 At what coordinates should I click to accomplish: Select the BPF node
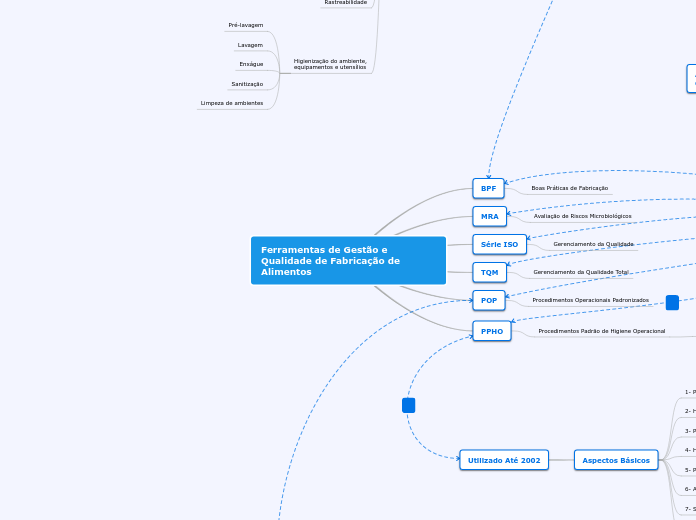click(x=488, y=188)
